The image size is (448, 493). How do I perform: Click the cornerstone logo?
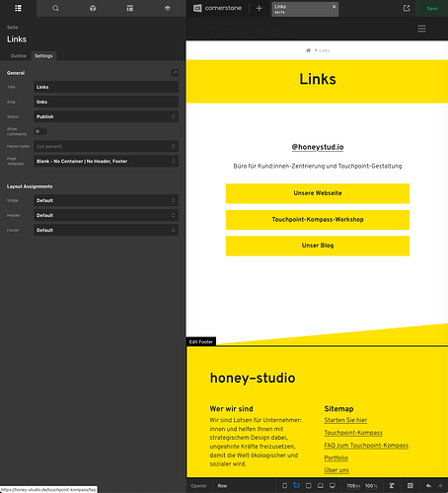click(x=217, y=8)
